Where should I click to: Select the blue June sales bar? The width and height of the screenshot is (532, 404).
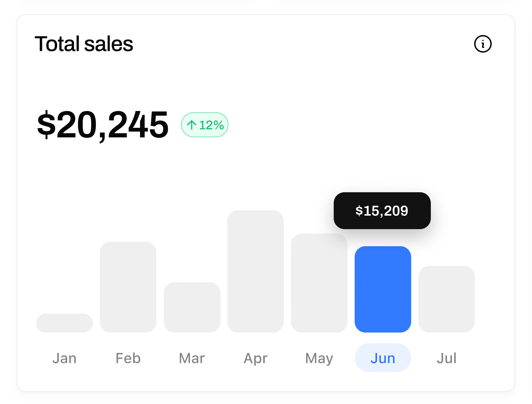383,289
